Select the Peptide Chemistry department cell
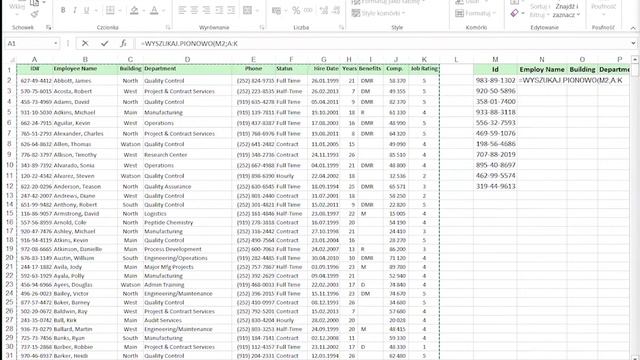This screenshot has width=640, height=360. click(187, 222)
